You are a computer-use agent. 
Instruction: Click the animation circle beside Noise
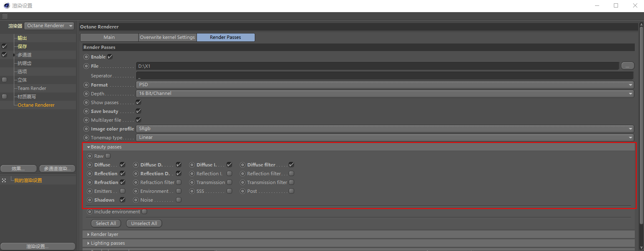click(x=136, y=200)
